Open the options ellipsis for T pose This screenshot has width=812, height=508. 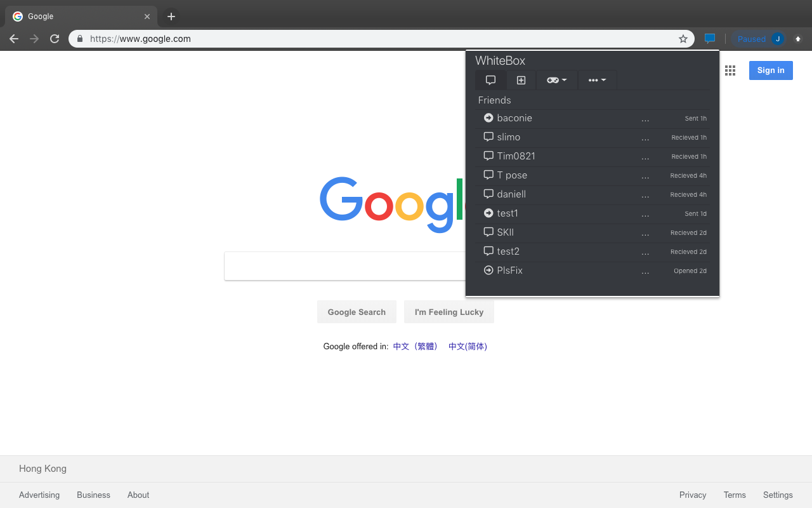pyautogui.click(x=645, y=176)
